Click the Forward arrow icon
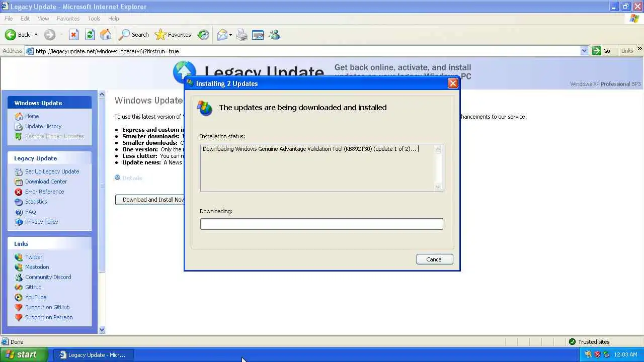Screen dimensions: 644x362 [49, 35]
